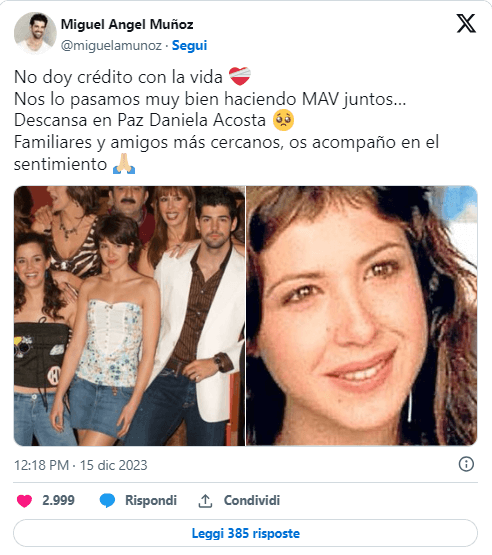Viewport: 492px width, 555px height.
Task: Open the tweet info circle icon
Action: click(466, 464)
